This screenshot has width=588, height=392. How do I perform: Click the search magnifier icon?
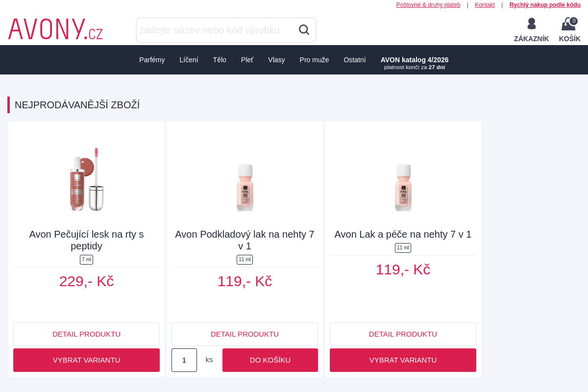304,30
